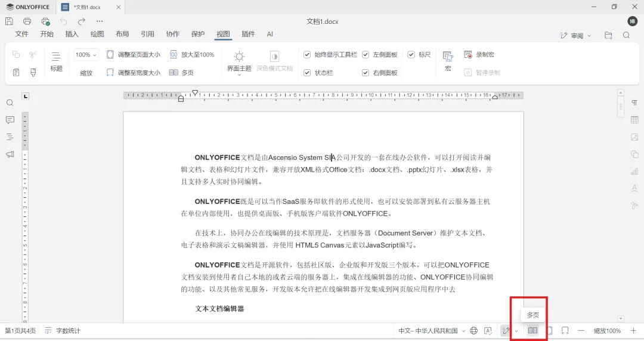Uncheck 始终显示工具栏 checkbox
644x341 pixels.
(x=307, y=55)
